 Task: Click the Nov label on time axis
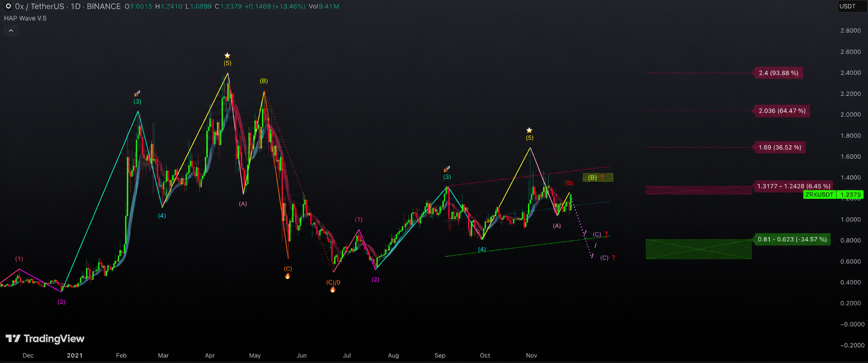pos(532,355)
